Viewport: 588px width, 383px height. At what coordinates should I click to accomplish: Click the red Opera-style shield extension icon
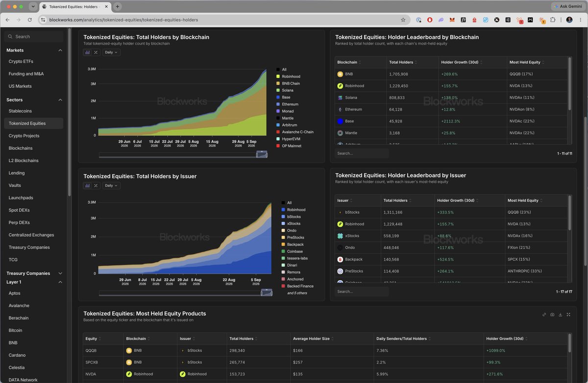tap(430, 20)
